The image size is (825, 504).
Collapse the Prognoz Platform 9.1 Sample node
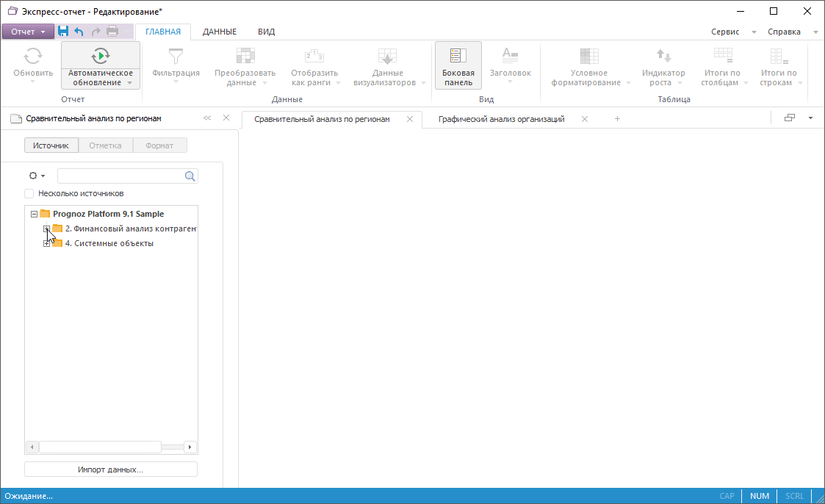point(35,214)
